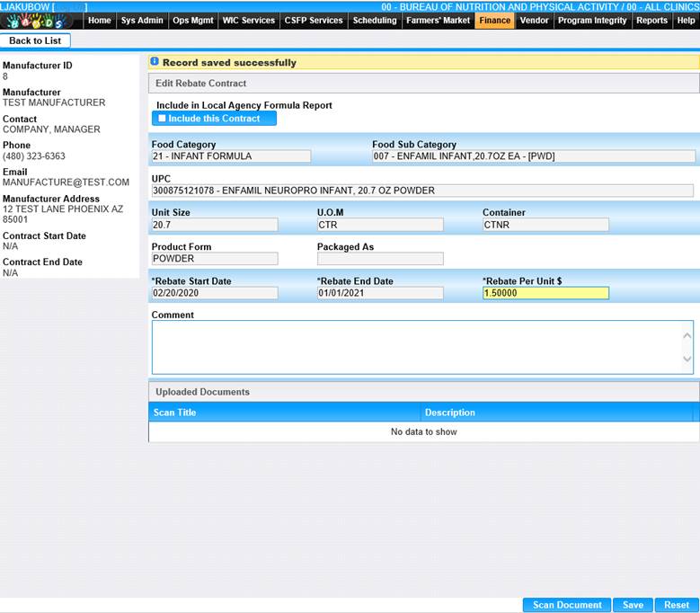Viewport: 700px width, 613px height.
Task: Click the Uploaded Documents section header
Action: [x=423, y=392]
